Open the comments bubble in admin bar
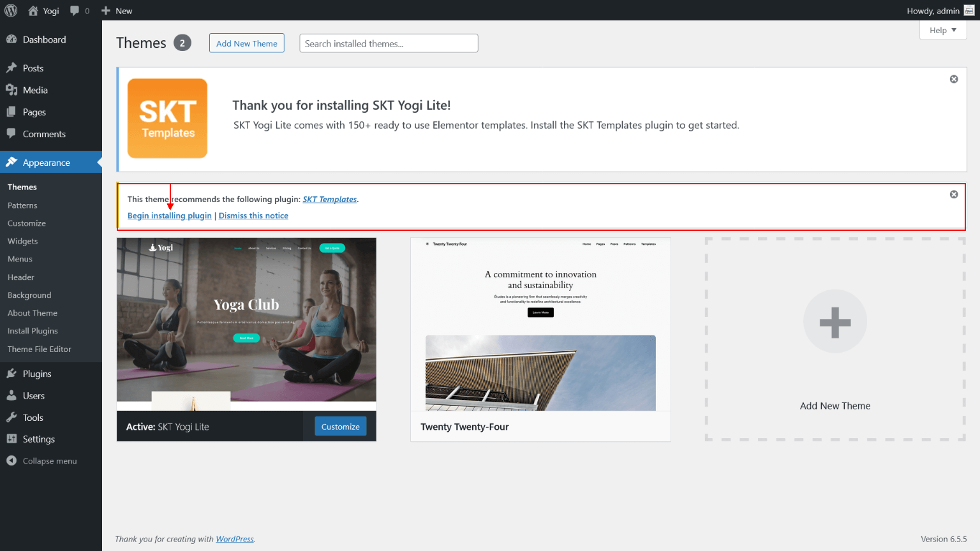The image size is (980, 551). coord(75,11)
